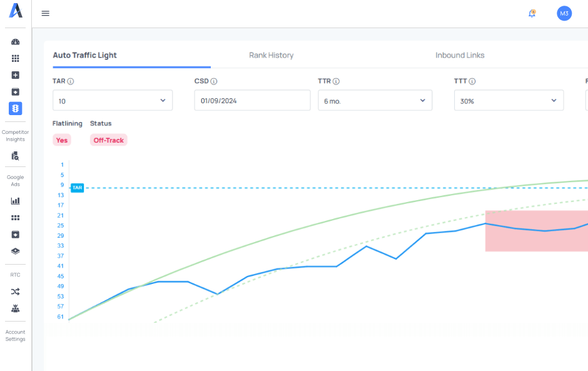
Task: Show info tooltip for TTR
Action: point(337,81)
